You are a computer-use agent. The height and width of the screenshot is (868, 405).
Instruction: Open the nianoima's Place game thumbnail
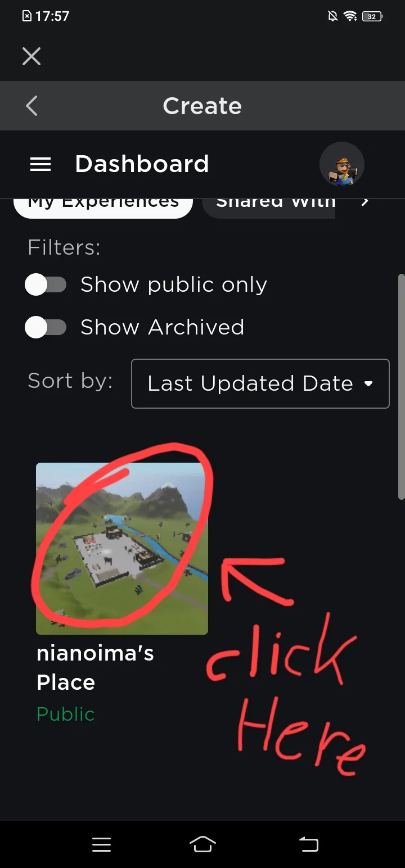(x=122, y=549)
